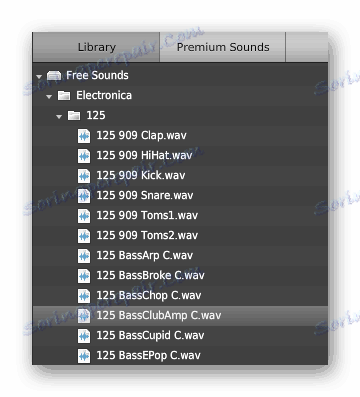Select the 125 folder name
This screenshot has height=397, width=360.
point(96,115)
